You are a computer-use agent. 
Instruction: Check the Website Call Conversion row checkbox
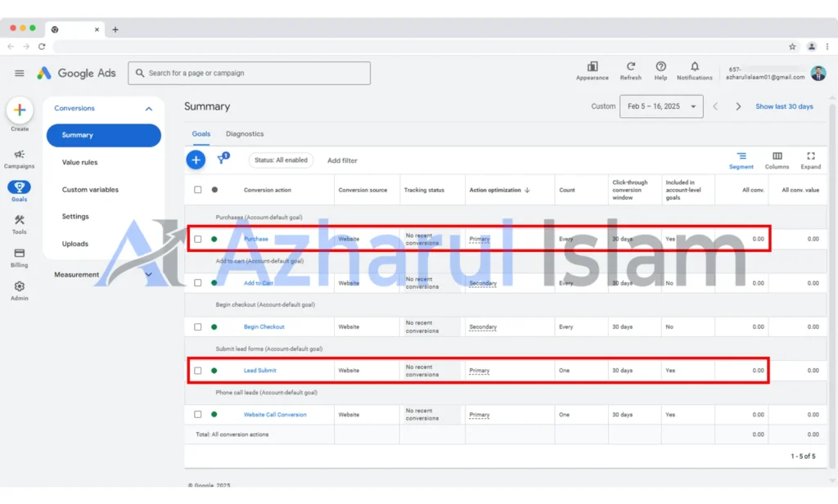click(x=198, y=414)
